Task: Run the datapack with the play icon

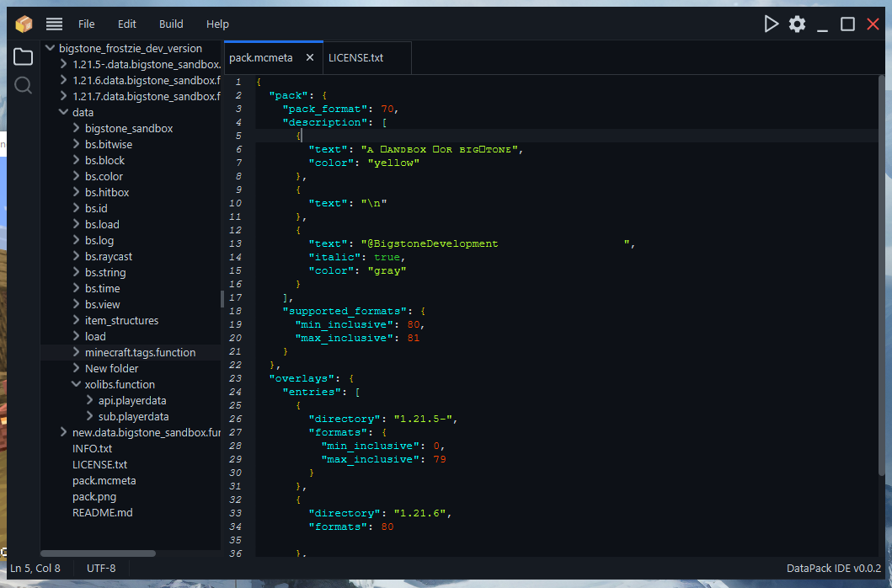Action: tap(771, 24)
